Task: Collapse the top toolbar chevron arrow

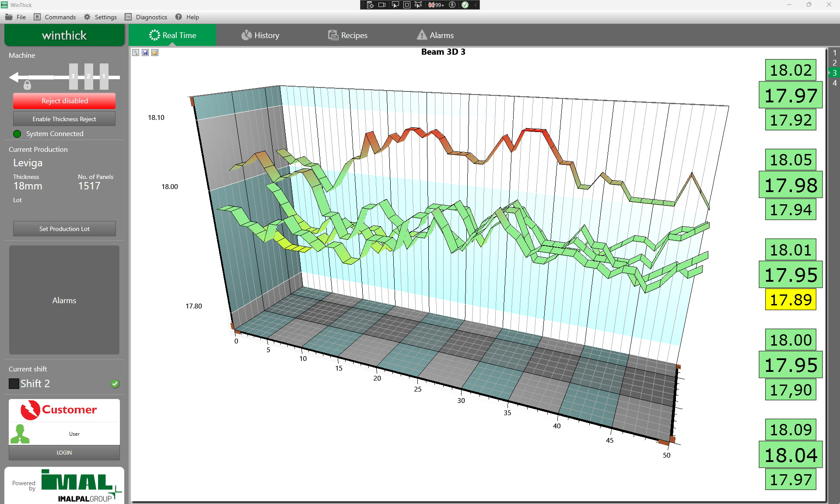Action: [x=476, y=5]
